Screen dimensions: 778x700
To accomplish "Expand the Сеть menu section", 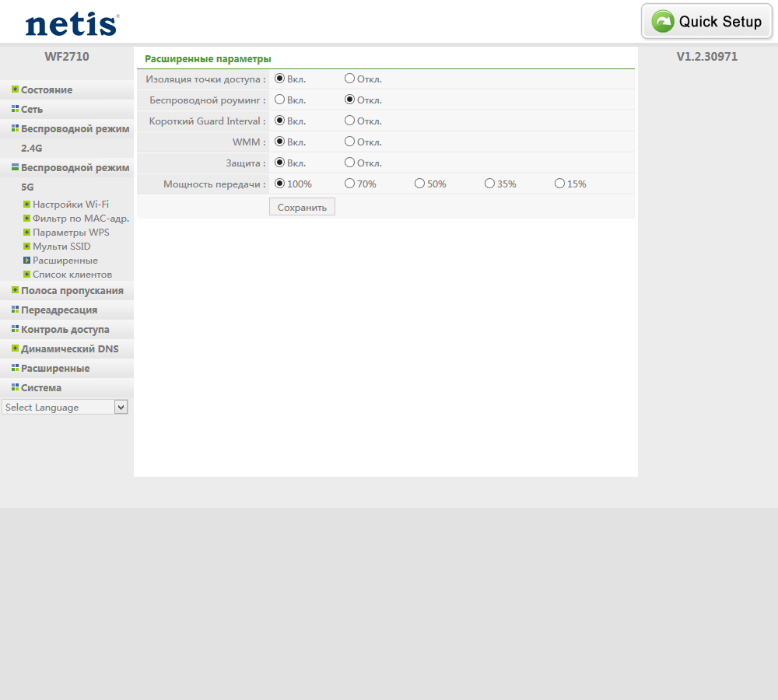I will pos(32,109).
